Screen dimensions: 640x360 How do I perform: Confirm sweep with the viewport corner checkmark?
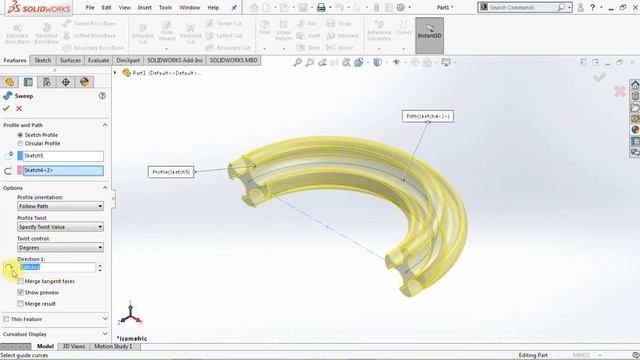(599, 77)
